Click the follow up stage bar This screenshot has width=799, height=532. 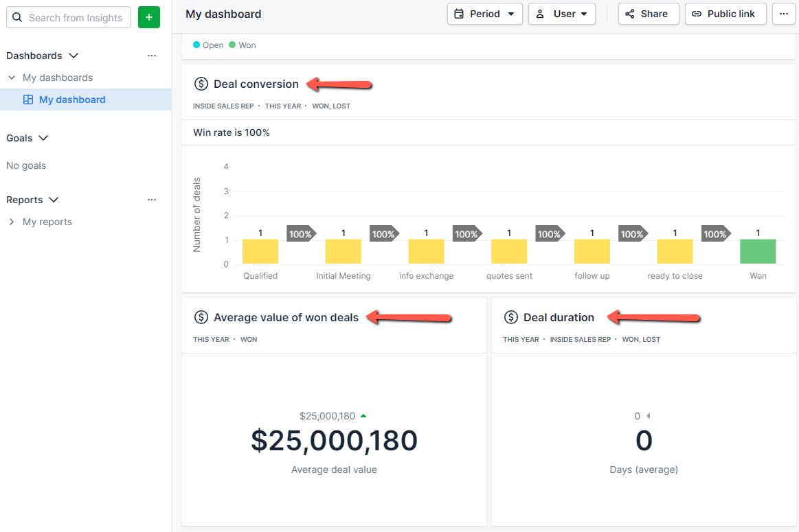592,251
